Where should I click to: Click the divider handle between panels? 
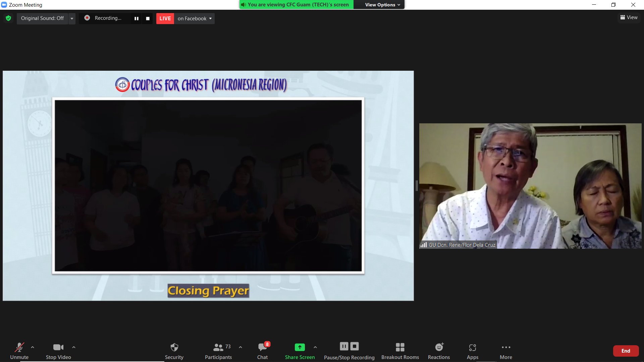pos(417,186)
